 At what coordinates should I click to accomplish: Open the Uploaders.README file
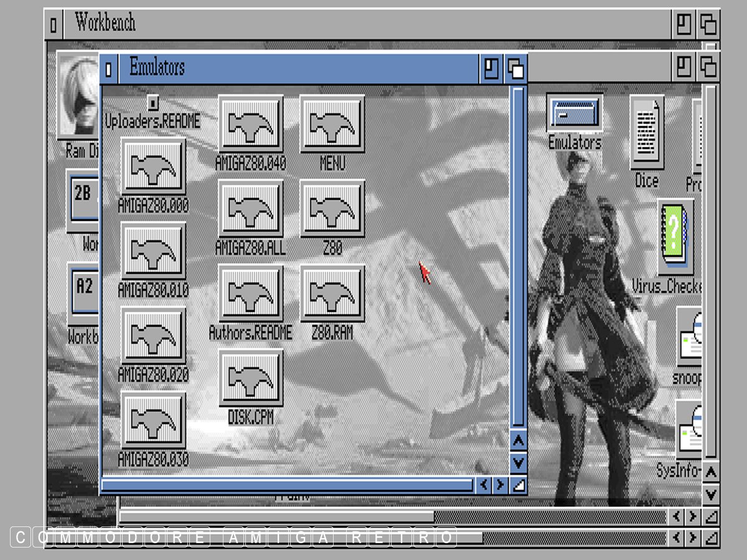pyautogui.click(x=153, y=103)
